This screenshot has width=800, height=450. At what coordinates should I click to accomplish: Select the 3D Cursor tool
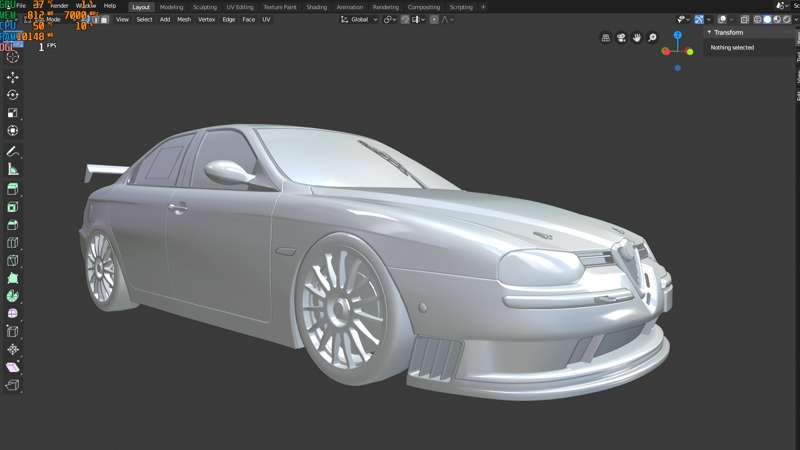(13, 57)
